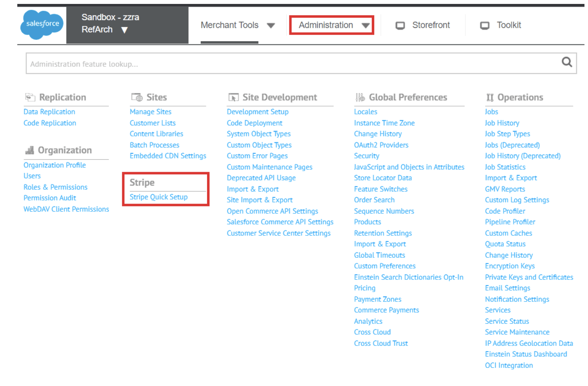Open Job Step Types

[507, 134]
